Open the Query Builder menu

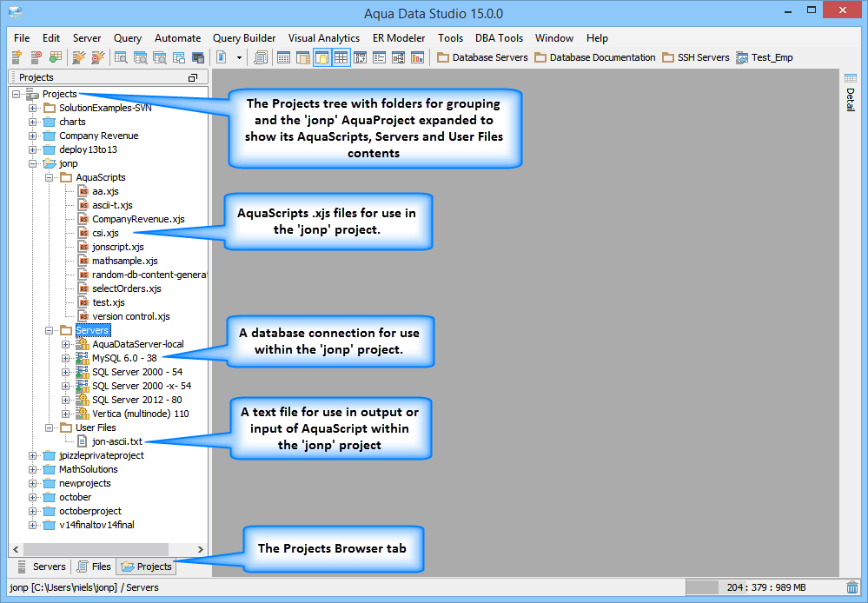(244, 38)
